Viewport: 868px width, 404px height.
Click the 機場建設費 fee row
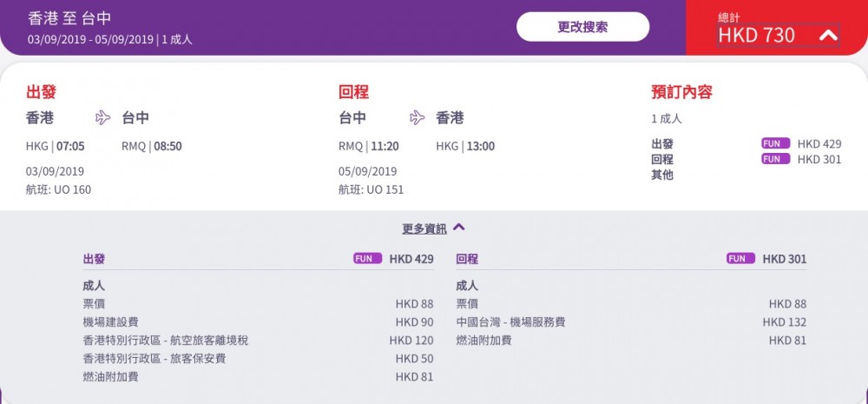tap(258, 322)
